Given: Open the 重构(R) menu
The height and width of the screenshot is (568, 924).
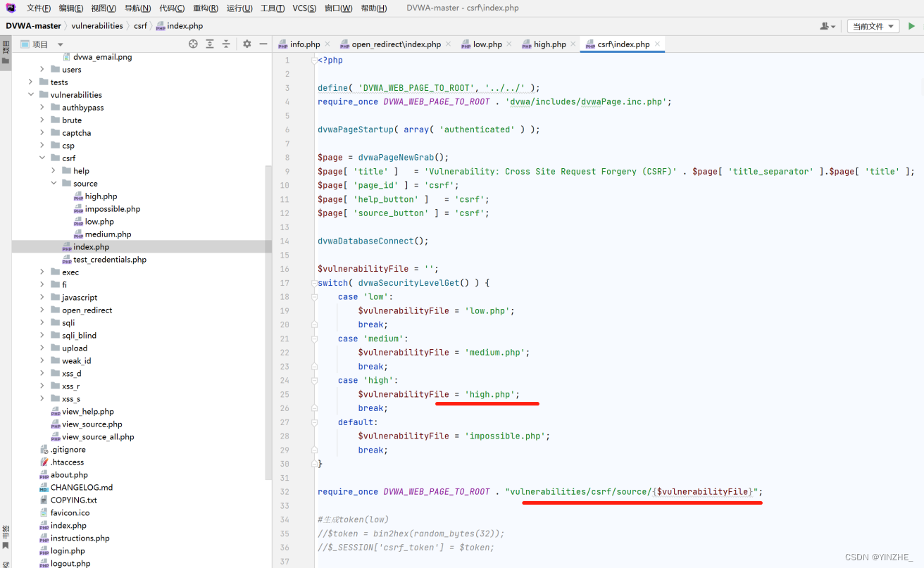Looking at the screenshot, I should pos(205,8).
